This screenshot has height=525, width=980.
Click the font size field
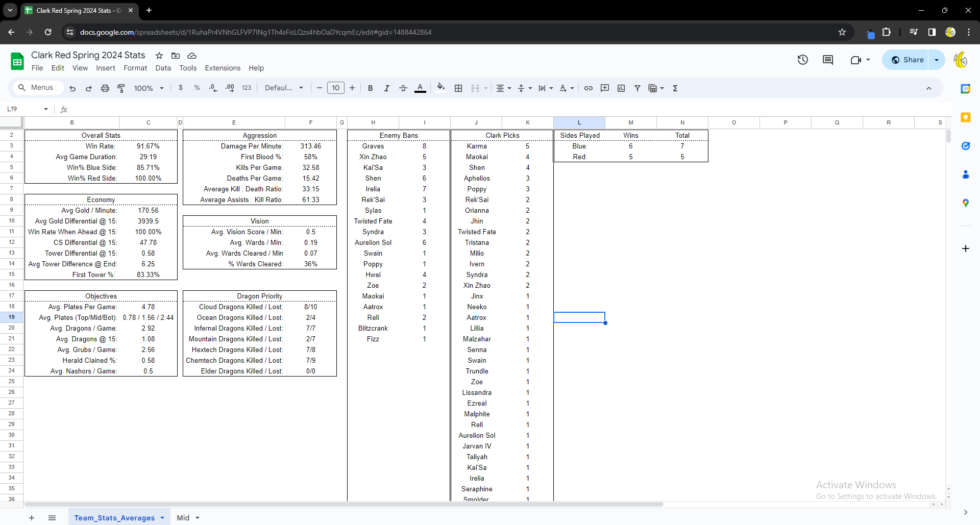point(336,88)
